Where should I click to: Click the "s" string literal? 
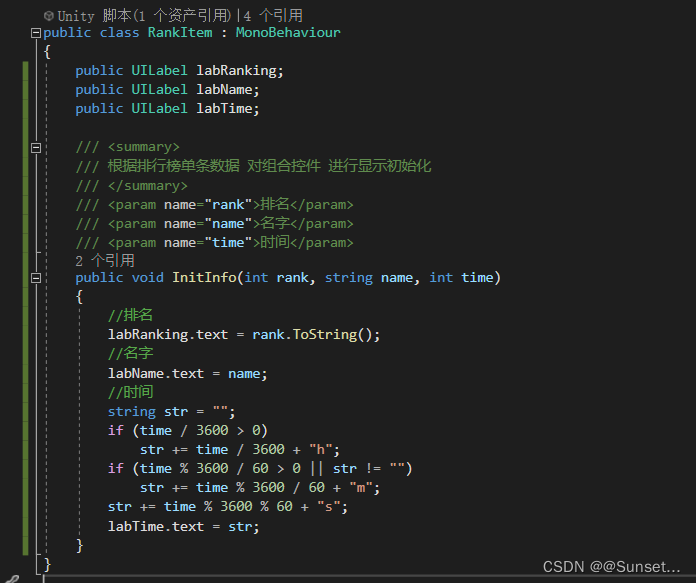(328, 507)
